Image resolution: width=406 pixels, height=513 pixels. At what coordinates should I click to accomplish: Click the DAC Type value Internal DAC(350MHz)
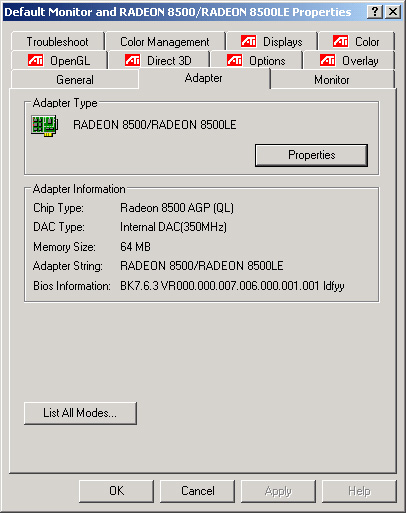[173, 227]
